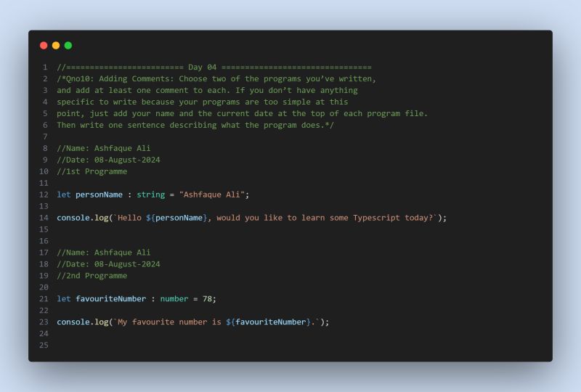
Task: Click the red close dot
Action: tap(44, 45)
